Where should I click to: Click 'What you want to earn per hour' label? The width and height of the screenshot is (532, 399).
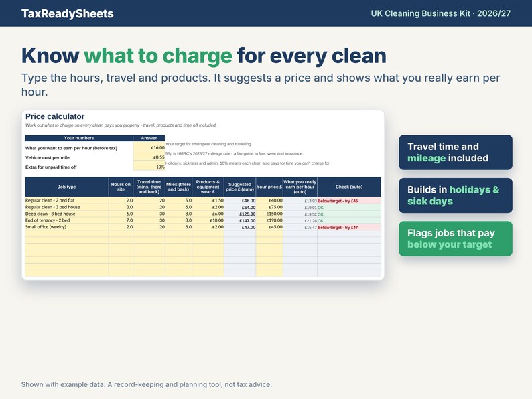(x=71, y=148)
